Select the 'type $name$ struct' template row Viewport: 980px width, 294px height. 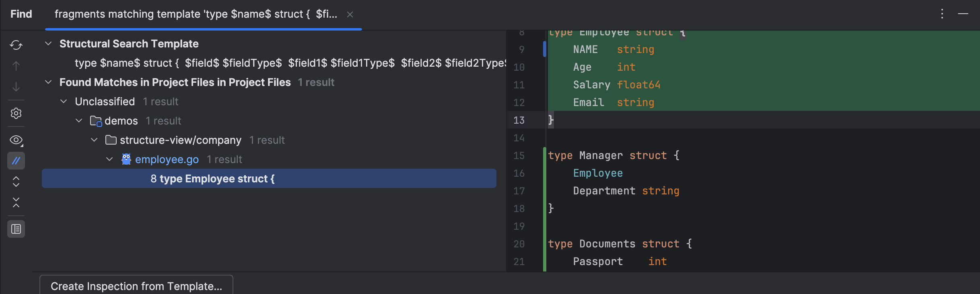click(290, 63)
